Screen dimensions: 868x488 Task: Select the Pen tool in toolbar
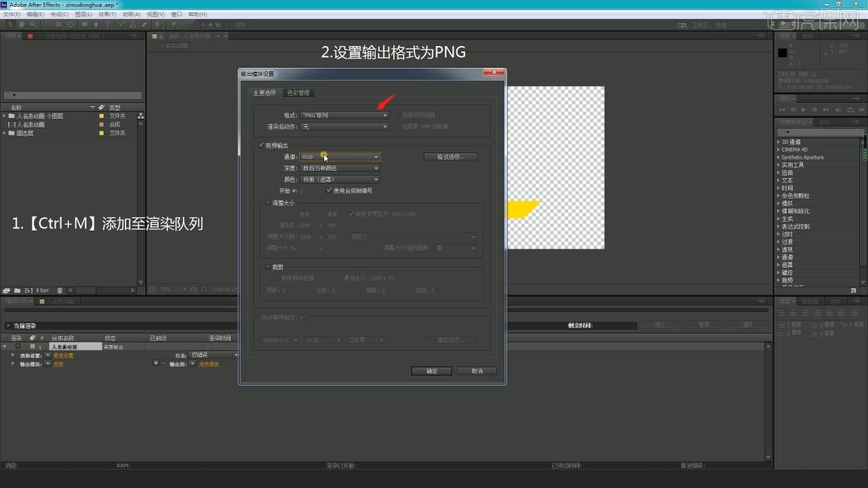click(x=96, y=25)
